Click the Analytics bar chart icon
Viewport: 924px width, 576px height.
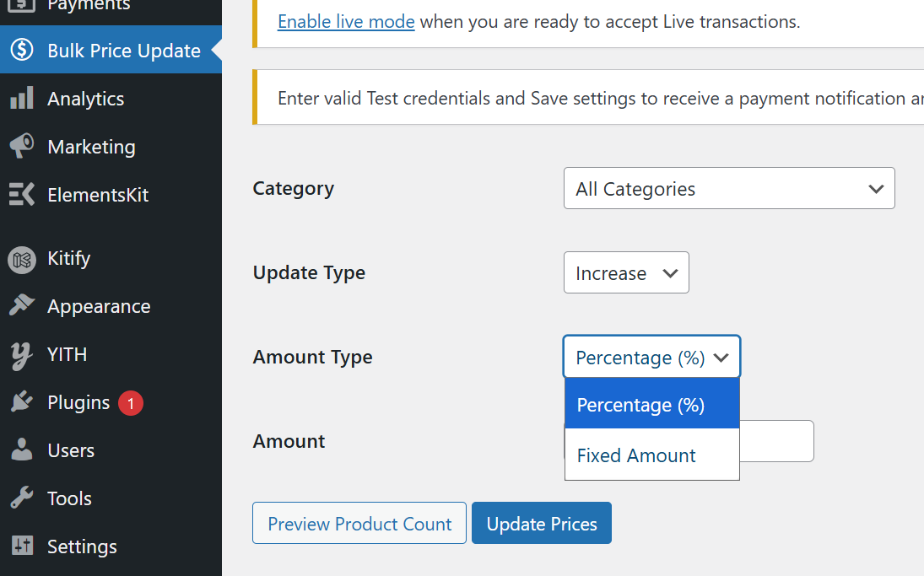click(22, 99)
